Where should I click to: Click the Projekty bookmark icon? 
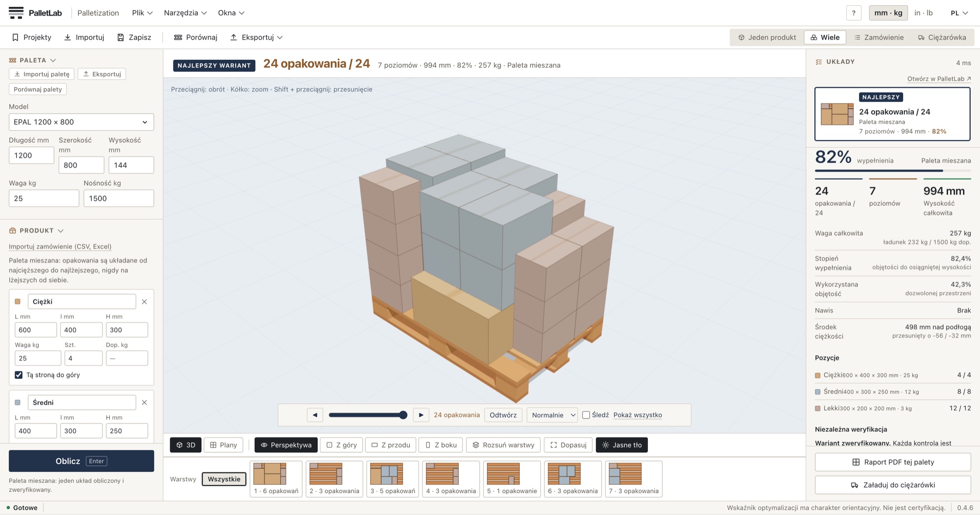pyautogui.click(x=15, y=37)
